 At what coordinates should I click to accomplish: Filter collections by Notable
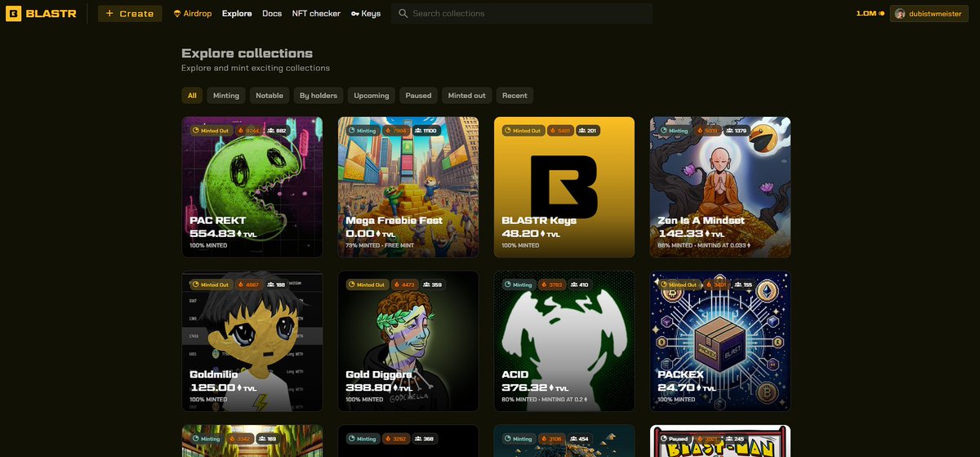point(269,96)
